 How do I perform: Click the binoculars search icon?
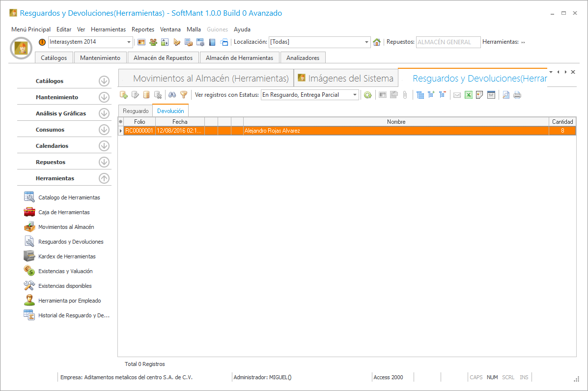(x=172, y=95)
